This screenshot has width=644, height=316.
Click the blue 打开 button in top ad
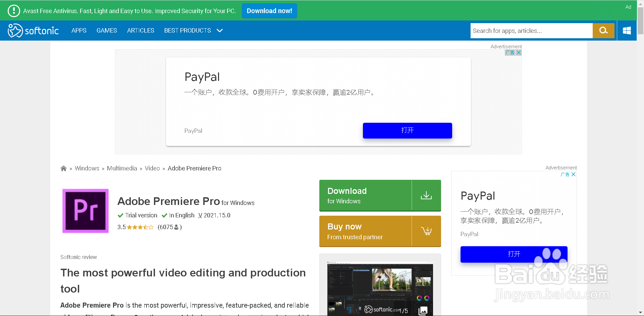pyautogui.click(x=408, y=130)
